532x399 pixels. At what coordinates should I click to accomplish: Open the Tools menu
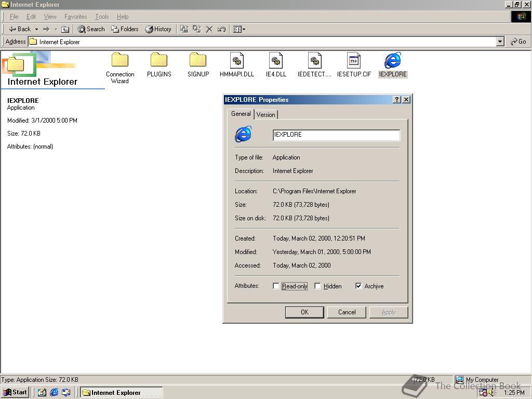102,17
